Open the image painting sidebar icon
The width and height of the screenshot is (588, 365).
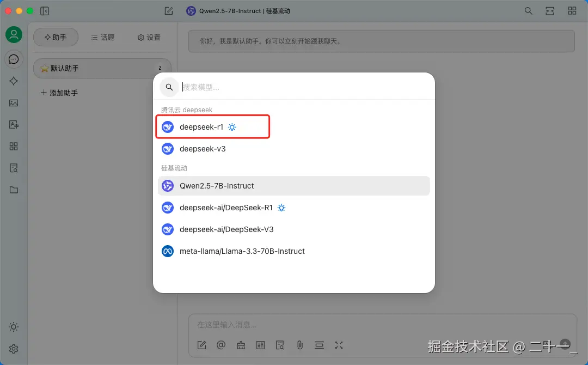14,103
